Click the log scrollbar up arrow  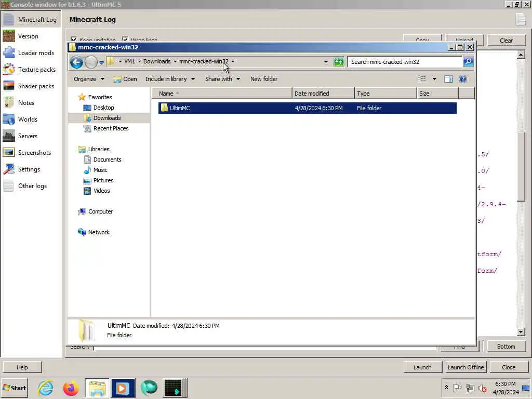click(521, 55)
